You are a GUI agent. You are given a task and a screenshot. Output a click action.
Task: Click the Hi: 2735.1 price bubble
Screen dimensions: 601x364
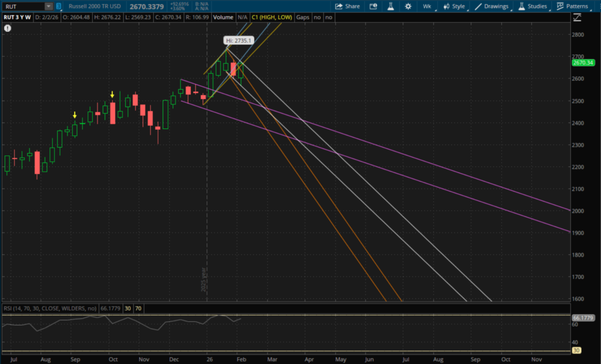pos(239,41)
